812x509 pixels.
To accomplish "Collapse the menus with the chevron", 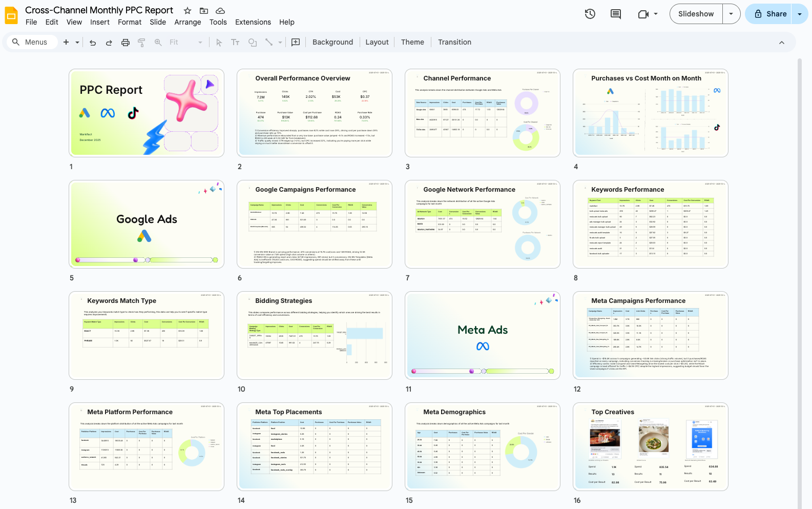I will coord(782,43).
